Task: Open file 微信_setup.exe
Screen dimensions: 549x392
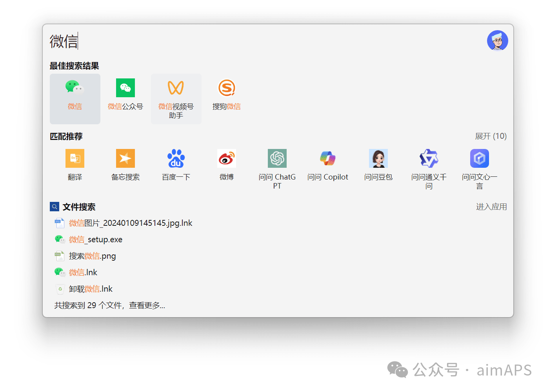Action: coord(96,240)
